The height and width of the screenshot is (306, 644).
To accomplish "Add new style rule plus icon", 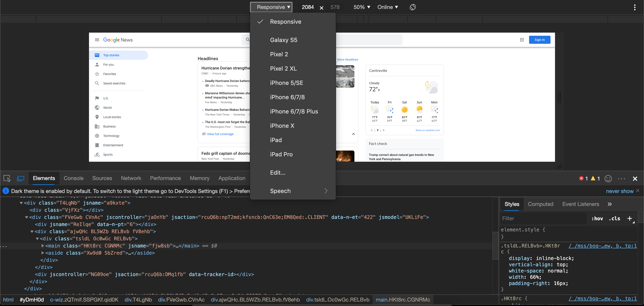I will 629,218.
